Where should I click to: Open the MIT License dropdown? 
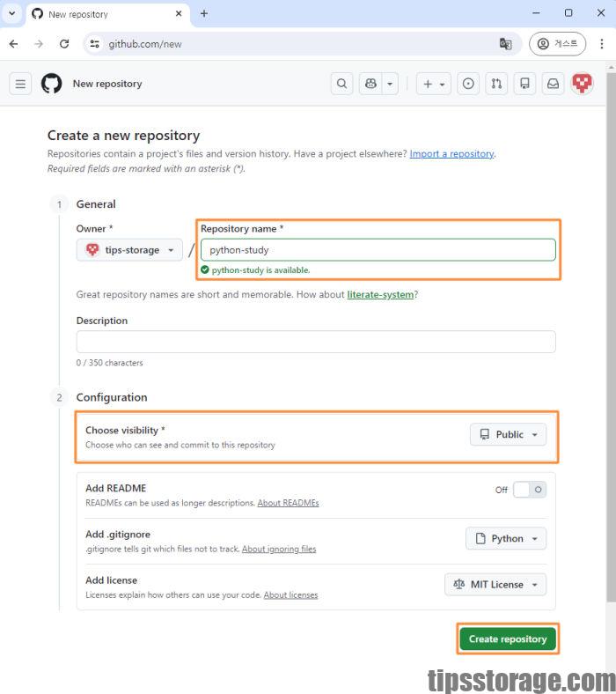(495, 585)
